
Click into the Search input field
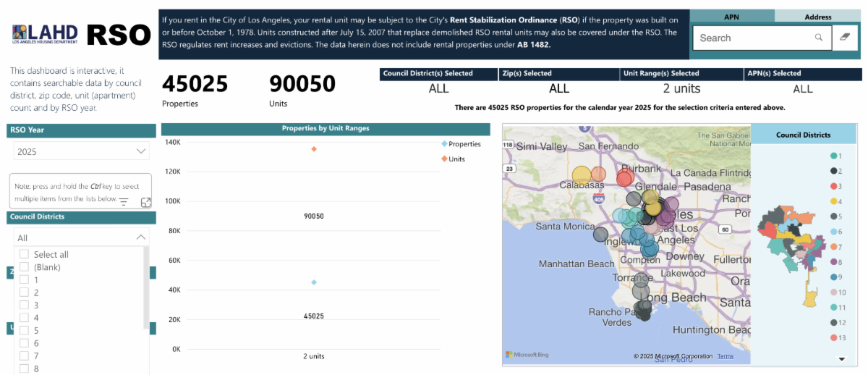click(752, 38)
